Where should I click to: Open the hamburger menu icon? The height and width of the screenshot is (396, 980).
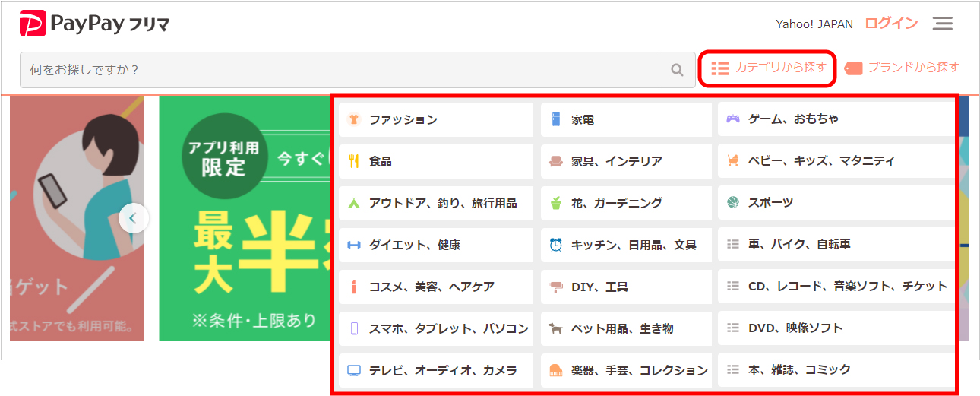point(943,24)
